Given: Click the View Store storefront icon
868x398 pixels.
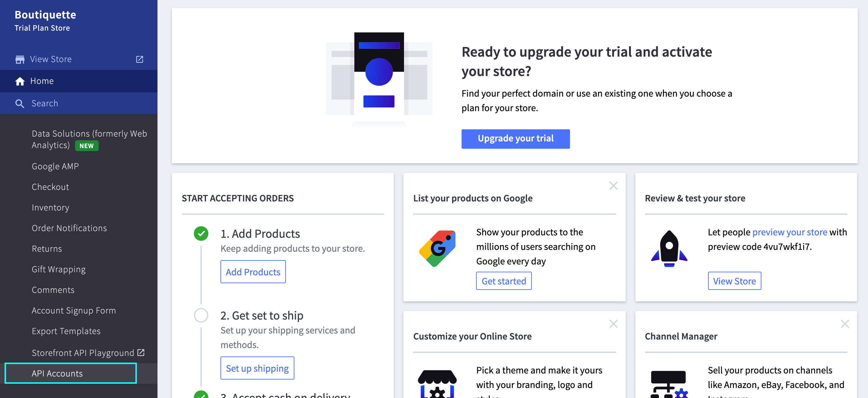Looking at the screenshot, I should 20,59.
